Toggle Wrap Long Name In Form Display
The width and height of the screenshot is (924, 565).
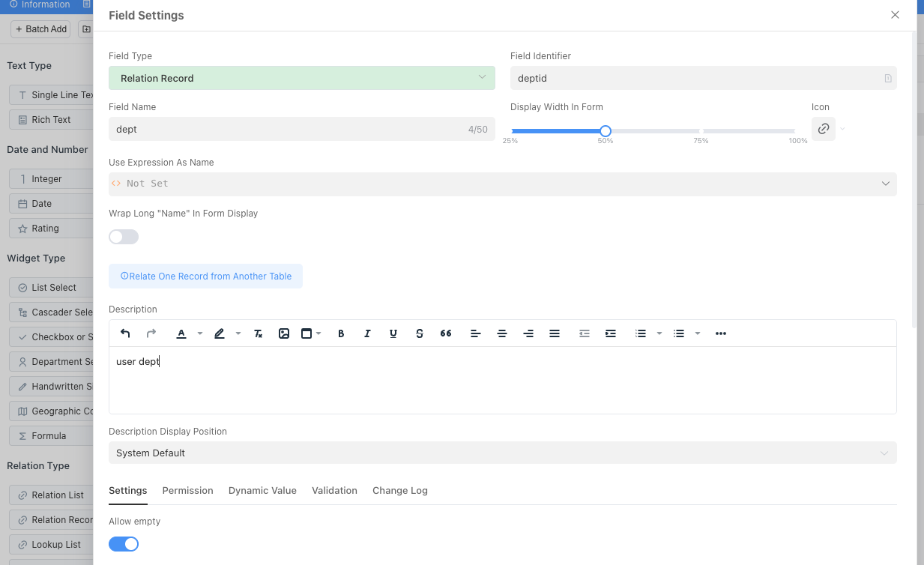124,237
